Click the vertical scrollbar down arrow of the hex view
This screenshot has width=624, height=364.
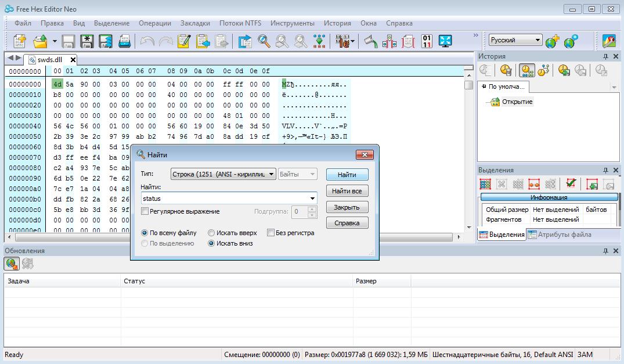[x=469, y=227]
